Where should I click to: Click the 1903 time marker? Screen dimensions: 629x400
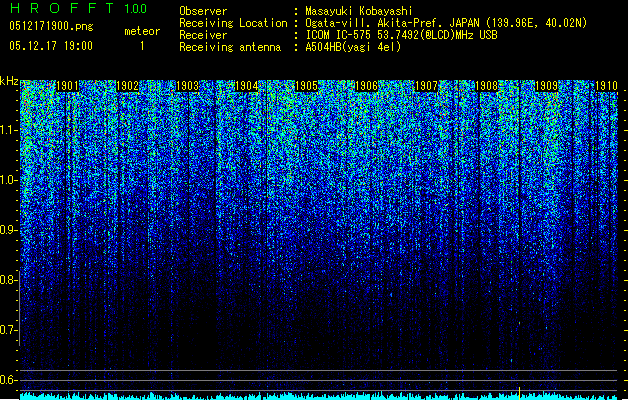click(x=187, y=86)
